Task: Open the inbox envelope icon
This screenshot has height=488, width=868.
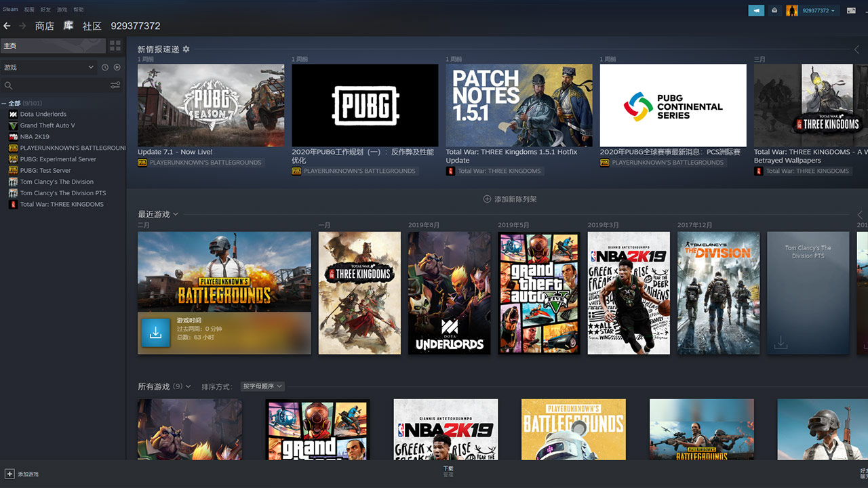Action: tap(774, 10)
